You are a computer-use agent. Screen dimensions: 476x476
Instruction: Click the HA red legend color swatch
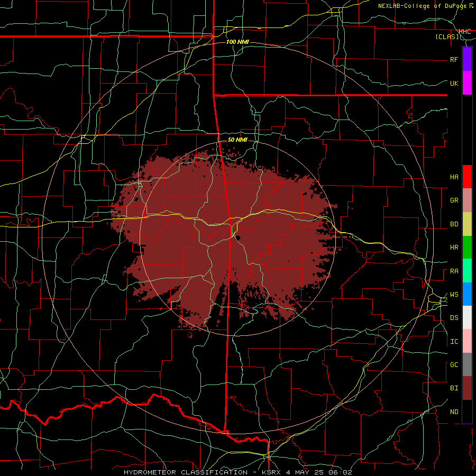point(467,176)
